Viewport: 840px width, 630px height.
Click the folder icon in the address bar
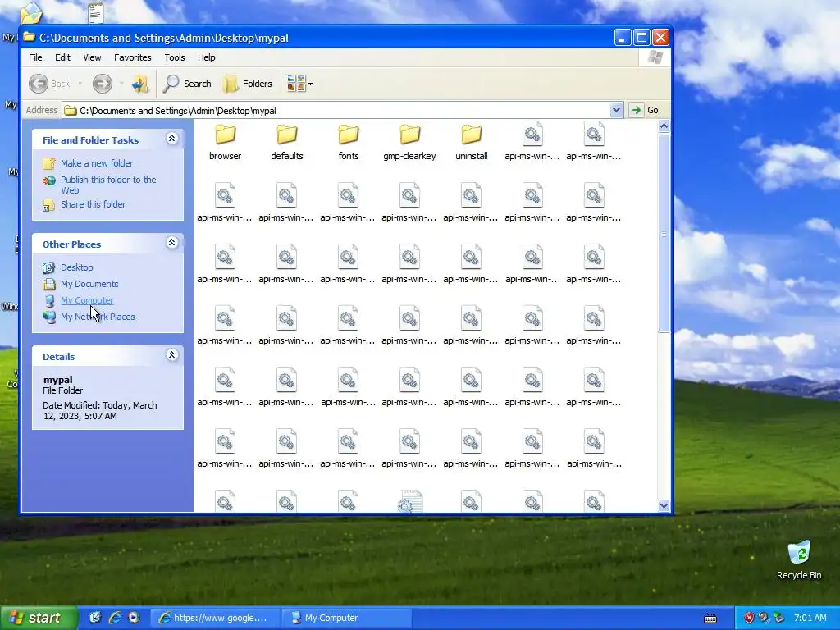71,111
